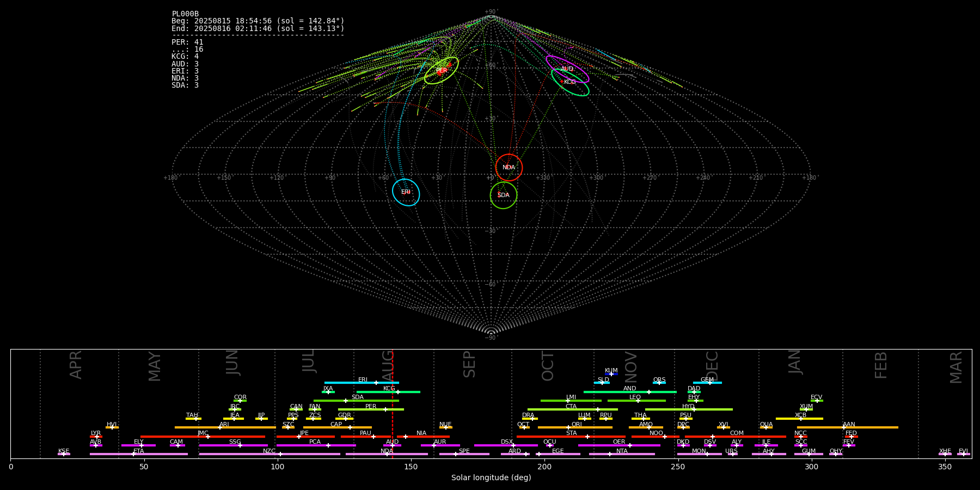This screenshot has width=980, height=490.
Task: Click the HYD bar in timeline
Action: [689, 409]
